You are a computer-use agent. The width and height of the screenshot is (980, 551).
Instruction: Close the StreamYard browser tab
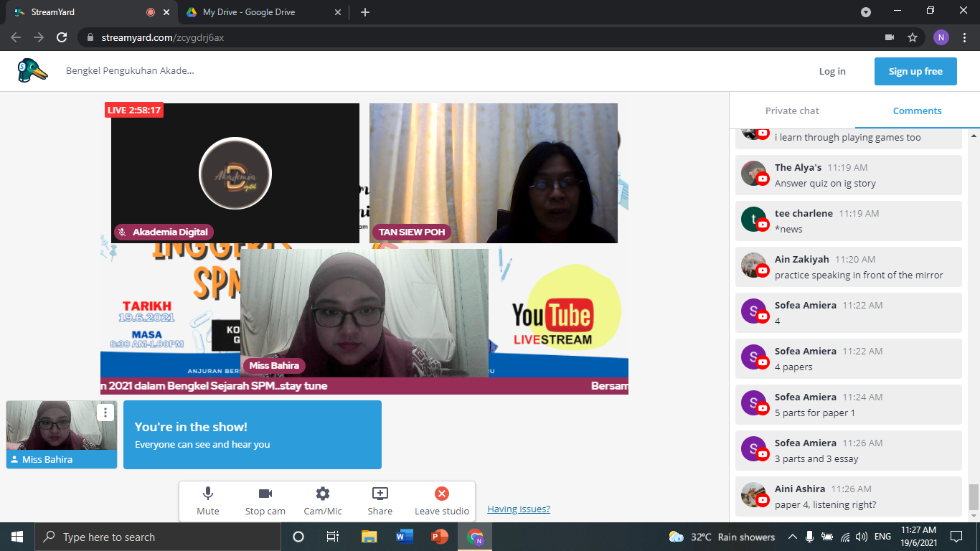click(167, 12)
